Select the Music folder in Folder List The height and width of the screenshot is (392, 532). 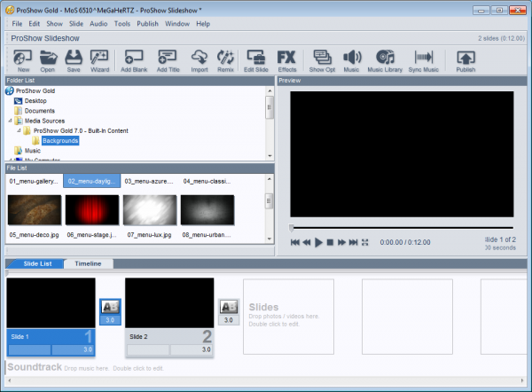point(33,151)
